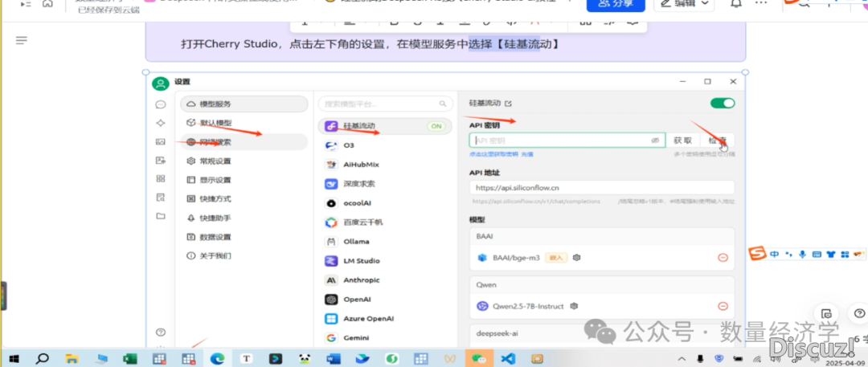Viewport: 868px width, 367px height.
Task: Select ocoolAI provider in list
Action: pos(385,203)
